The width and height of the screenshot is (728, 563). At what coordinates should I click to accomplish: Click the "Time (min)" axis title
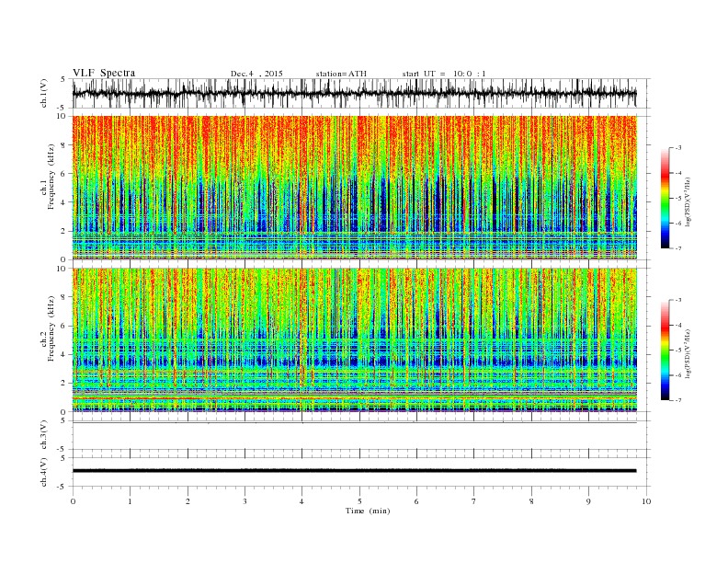(368, 511)
